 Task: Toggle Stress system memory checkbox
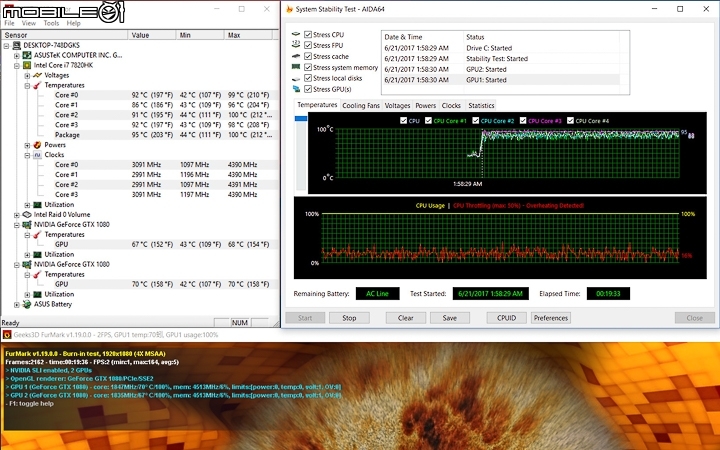pos(308,67)
